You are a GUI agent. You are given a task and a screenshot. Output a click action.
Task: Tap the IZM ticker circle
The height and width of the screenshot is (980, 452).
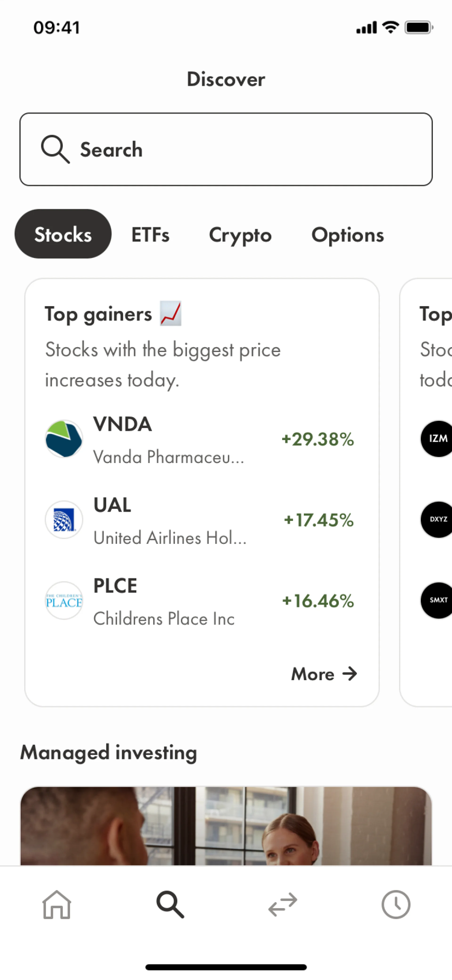[437, 439]
